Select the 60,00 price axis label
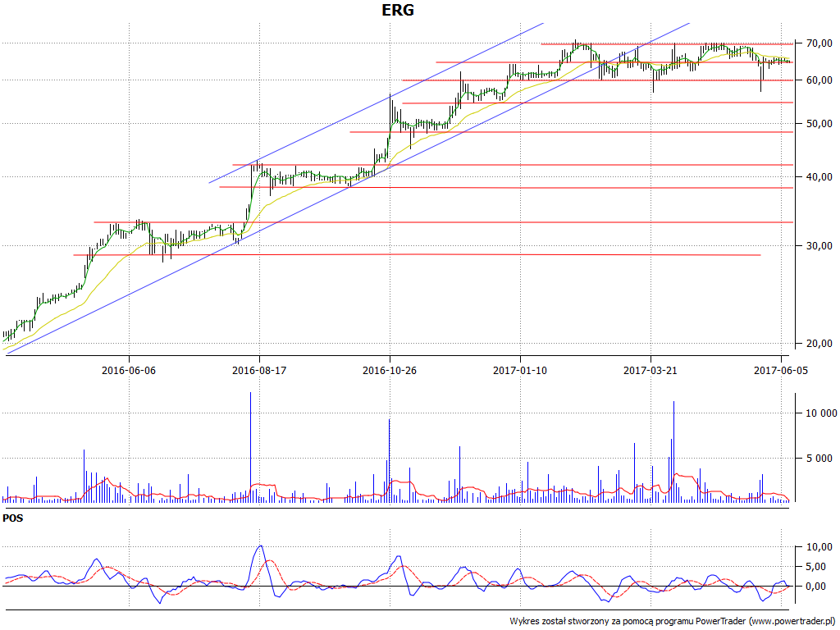840x630 pixels. pyautogui.click(x=819, y=80)
